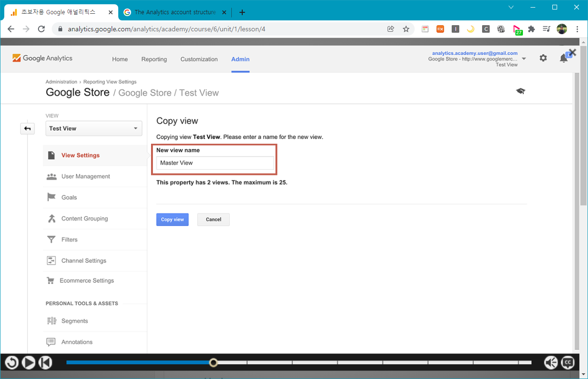Viewport: 588px width, 379px height.
Task: Open the browser profile avatar
Action: 562,29
